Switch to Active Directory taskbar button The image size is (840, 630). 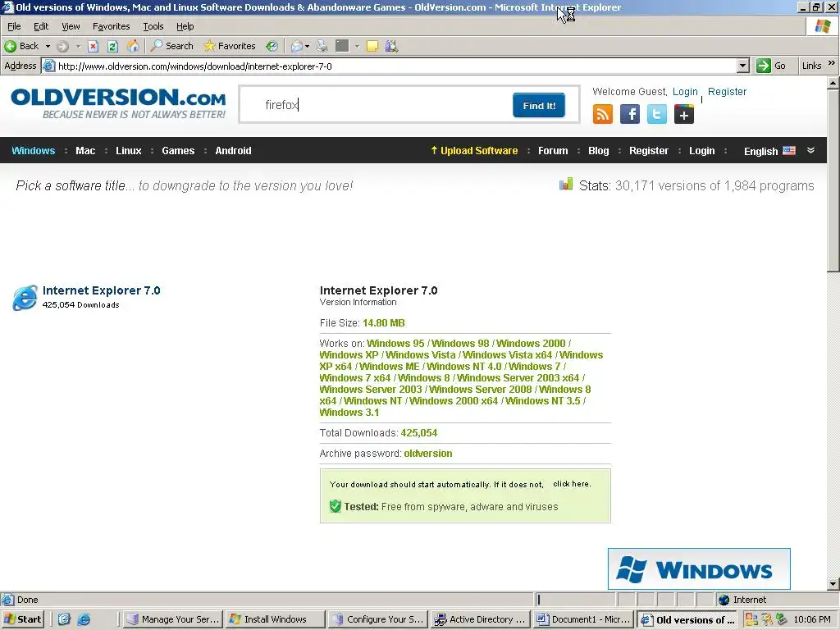(x=481, y=619)
